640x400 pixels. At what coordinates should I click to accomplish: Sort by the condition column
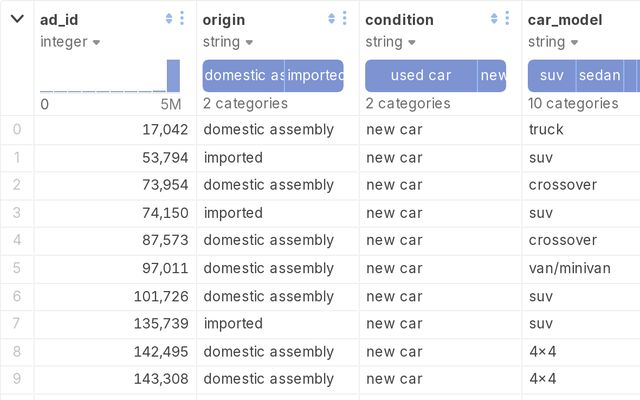(495, 19)
